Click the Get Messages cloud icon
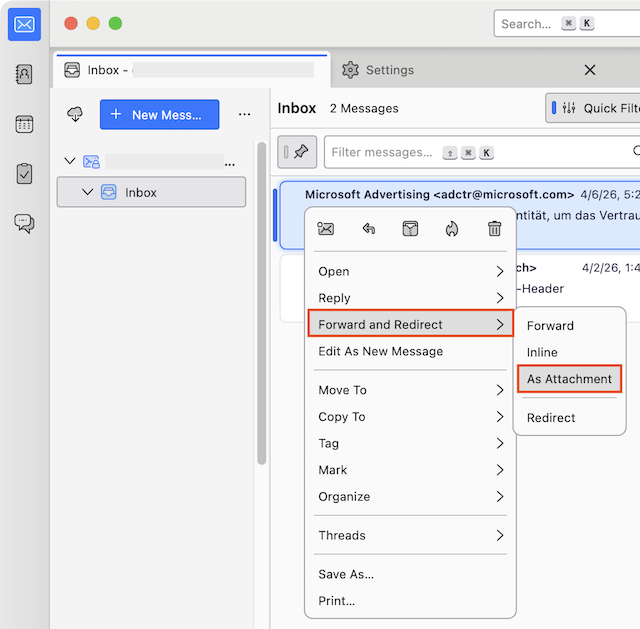Viewport: 640px width, 629px height. pos(75,114)
